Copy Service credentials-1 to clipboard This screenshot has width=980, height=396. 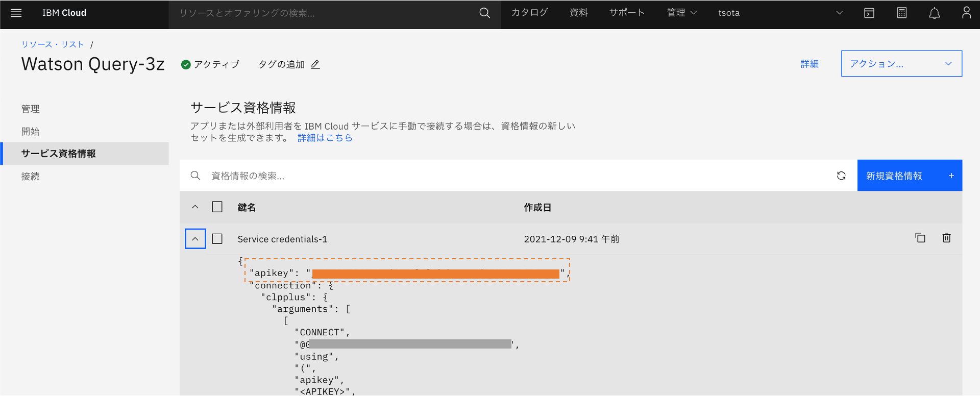(x=920, y=238)
